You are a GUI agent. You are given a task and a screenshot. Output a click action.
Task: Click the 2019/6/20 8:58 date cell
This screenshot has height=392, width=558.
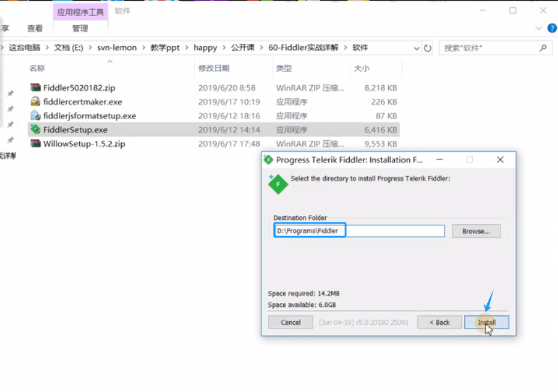(227, 88)
